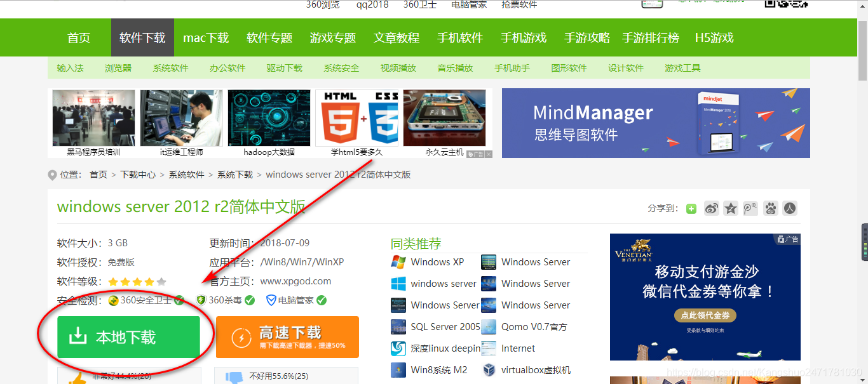This screenshot has width=868, height=384.
Task: Click the www.xpgod.com homepage text
Action: 295,281
